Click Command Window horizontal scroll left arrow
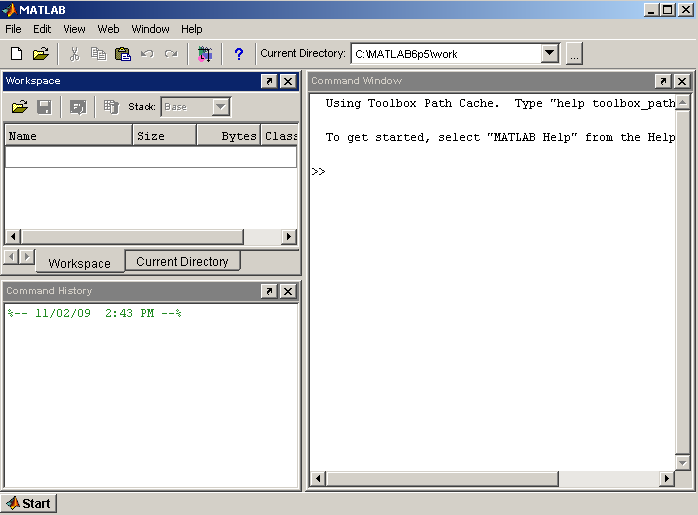The image size is (698, 515). click(318, 479)
